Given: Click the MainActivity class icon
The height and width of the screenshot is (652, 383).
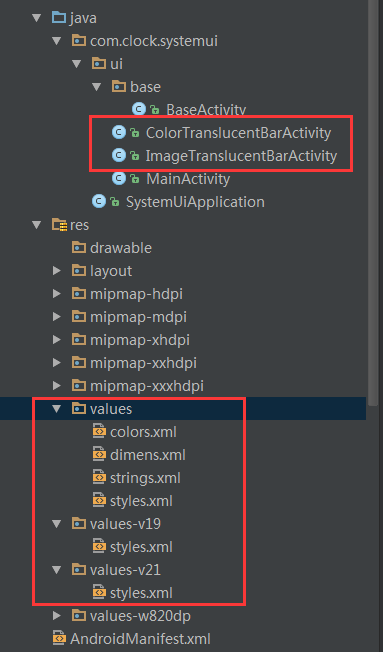Looking at the screenshot, I should point(119,178).
